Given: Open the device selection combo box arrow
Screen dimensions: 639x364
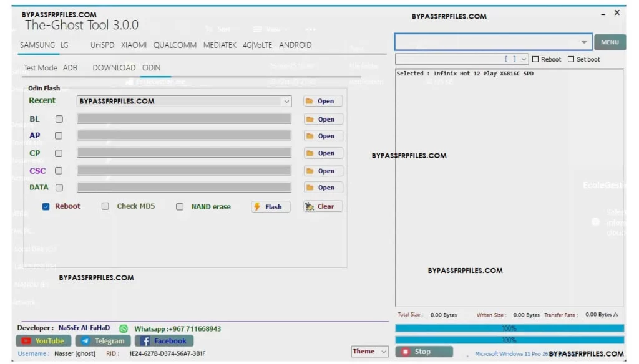Looking at the screenshot, I should click(584, 42).
